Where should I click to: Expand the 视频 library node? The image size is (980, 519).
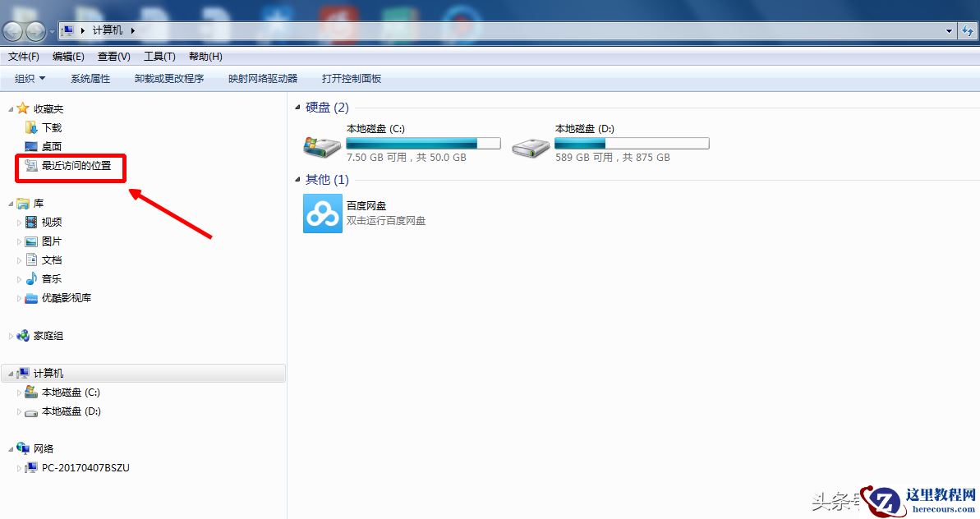tap(19, 223)
